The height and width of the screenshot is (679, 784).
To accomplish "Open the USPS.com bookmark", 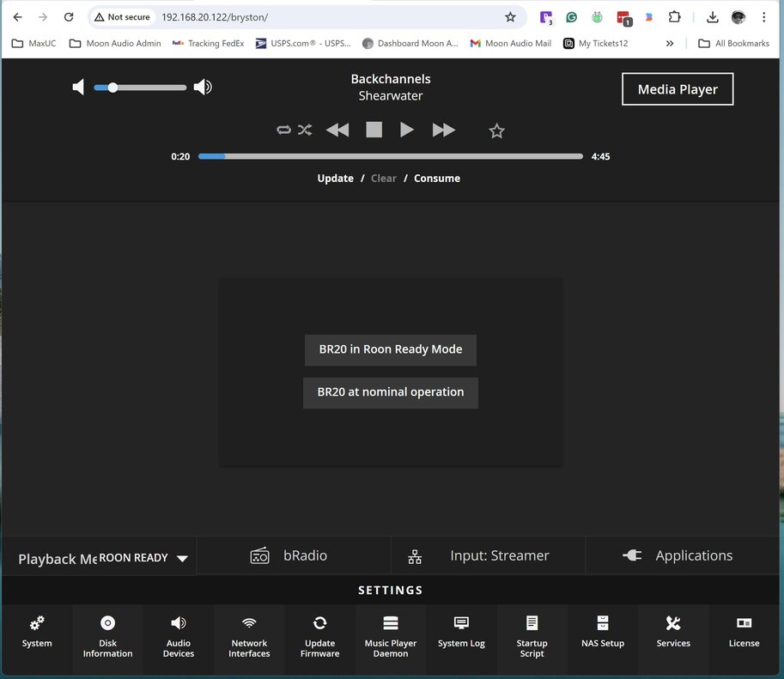I will coord(303,44).
